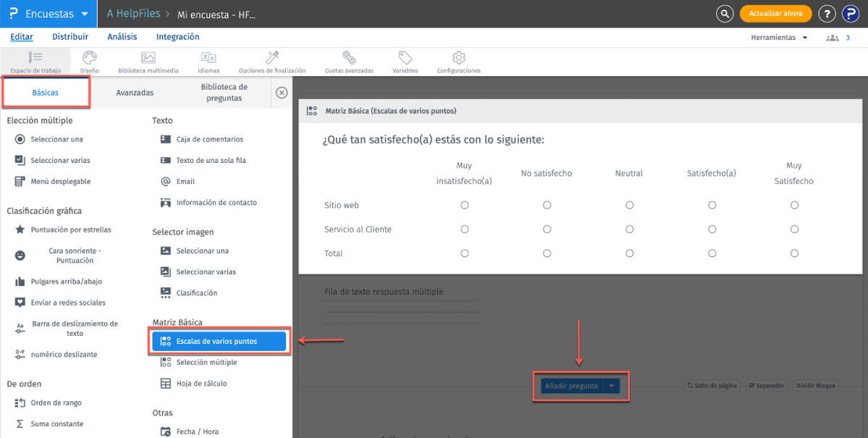This screenshot has height=438, width=868.
Task: Select Satisfecho(a) for Servicio al Cliente
Action: click(712, 229)
